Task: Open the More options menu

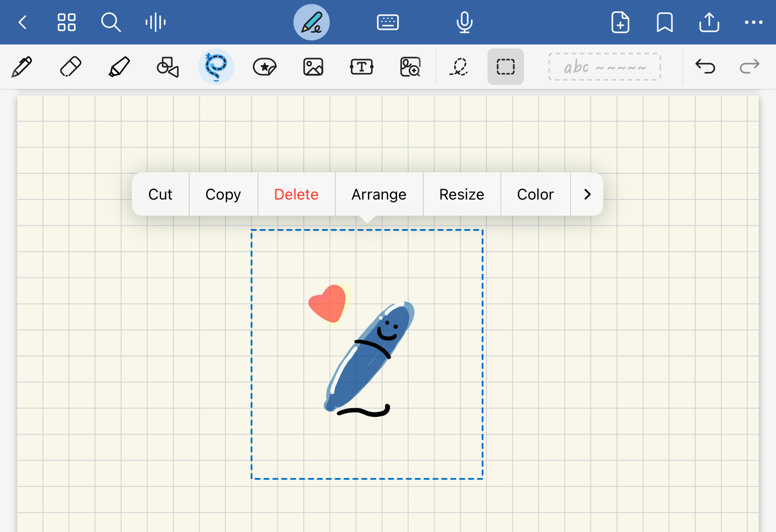Action: pyautogui.click(x=754, y=22)
